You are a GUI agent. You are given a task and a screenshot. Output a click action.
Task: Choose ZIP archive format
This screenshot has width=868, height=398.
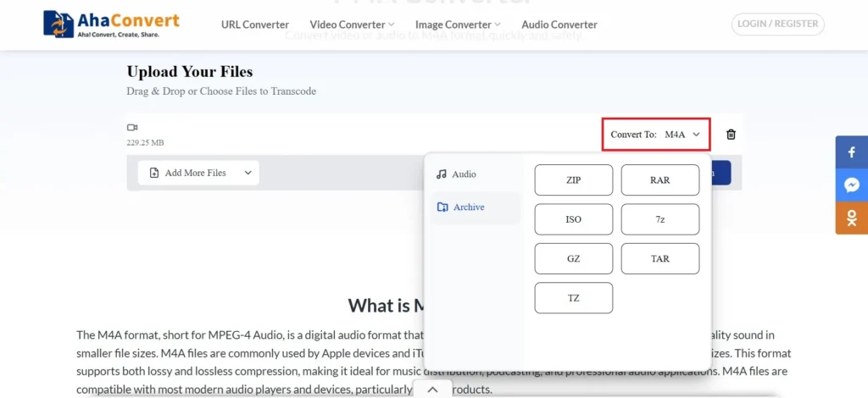tap(573, 180)
